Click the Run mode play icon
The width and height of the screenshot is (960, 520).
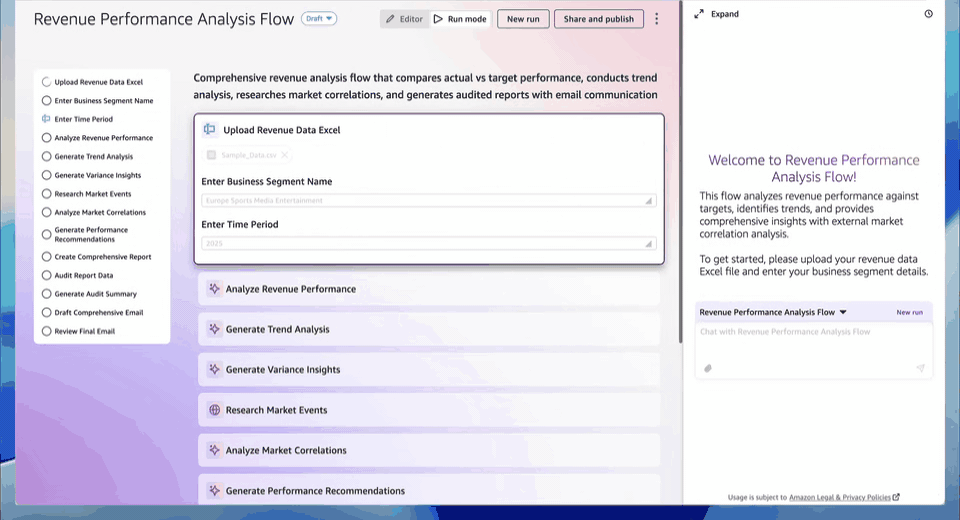pos(438,19)
